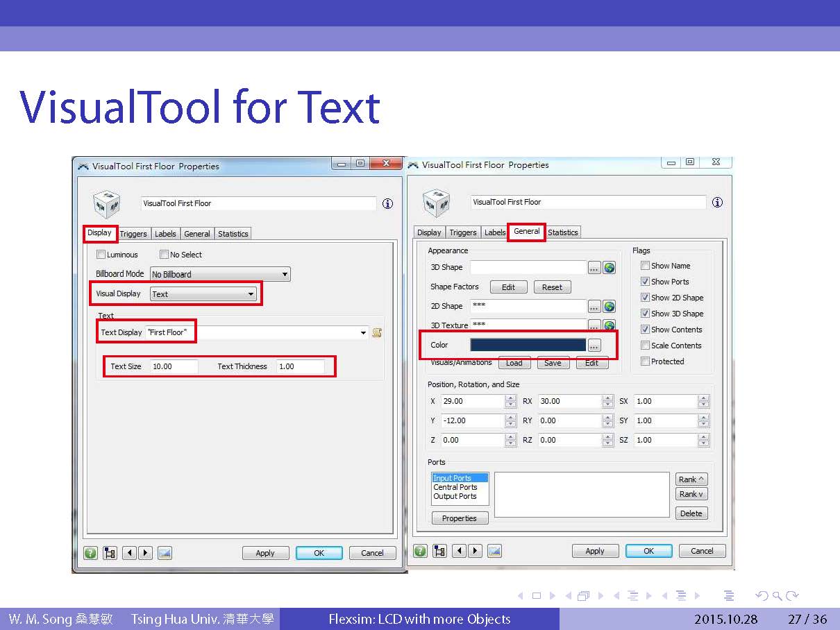Browse for a 3D Shape with the ellipsis button
The image size is (840, 630).
tap(594, 267)
